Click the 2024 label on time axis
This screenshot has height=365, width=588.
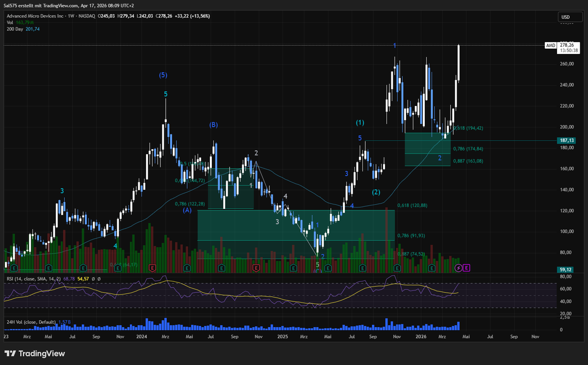point(141,337)
